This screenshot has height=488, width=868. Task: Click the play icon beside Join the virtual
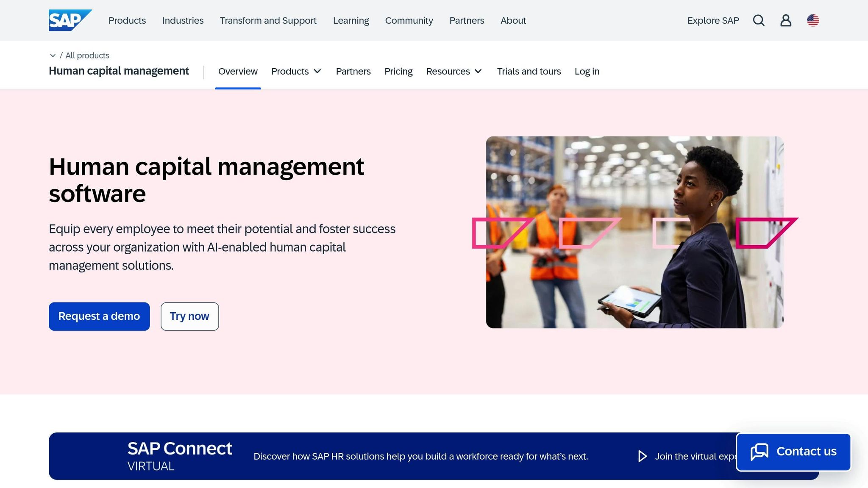pyautogui.click(x=643, y=456)
